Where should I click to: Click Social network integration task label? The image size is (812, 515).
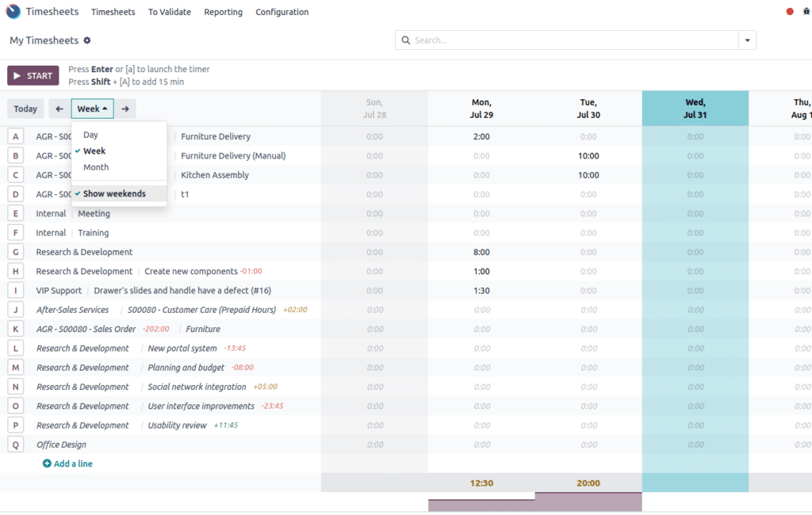[x=197, y=387]
